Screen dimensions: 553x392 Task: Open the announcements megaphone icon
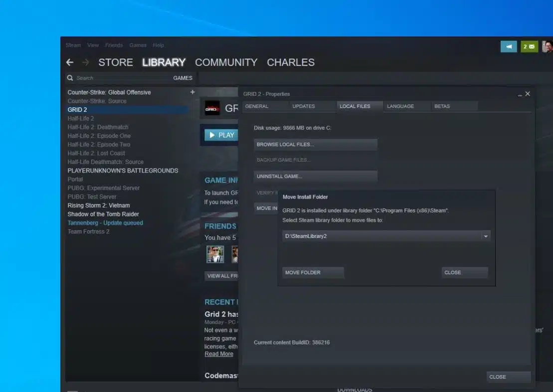coord(509,46)
